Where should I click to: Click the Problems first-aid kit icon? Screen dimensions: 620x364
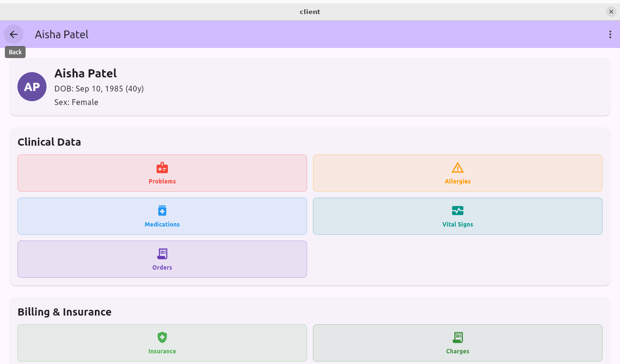coord(162,167)
